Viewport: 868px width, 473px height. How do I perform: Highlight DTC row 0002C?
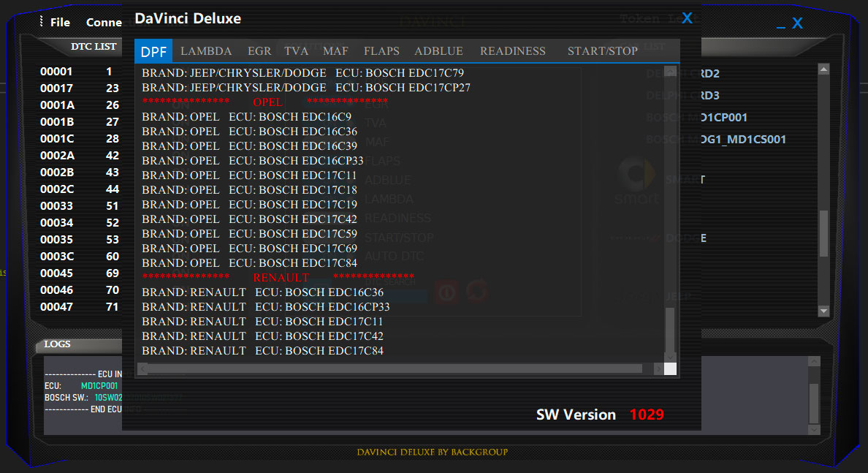[x=80, y=189]
